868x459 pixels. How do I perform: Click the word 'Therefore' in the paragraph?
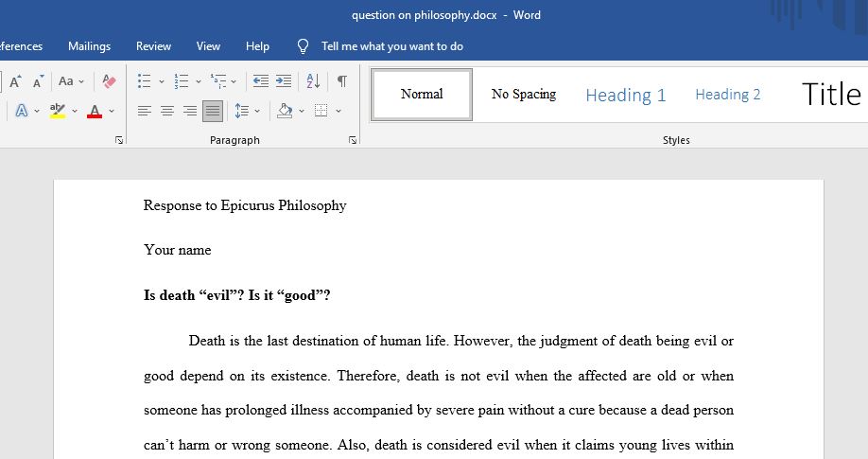click(x=367, y=376)
